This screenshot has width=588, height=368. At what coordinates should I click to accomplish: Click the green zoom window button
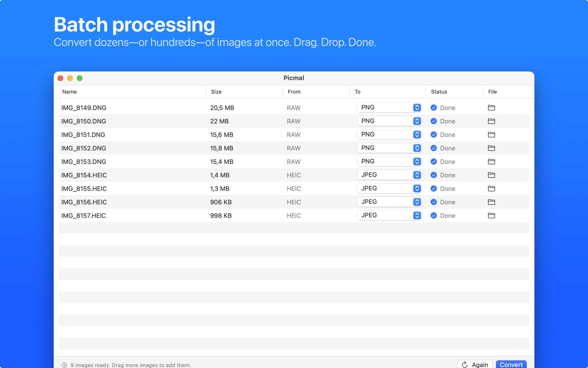click(x=80, y=78)
